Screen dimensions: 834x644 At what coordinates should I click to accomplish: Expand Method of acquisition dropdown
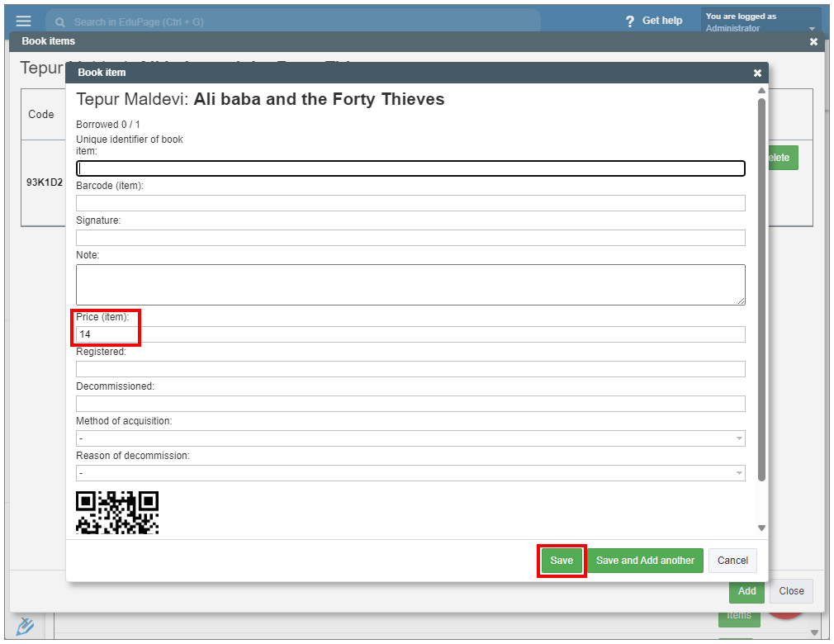[410, 438]
